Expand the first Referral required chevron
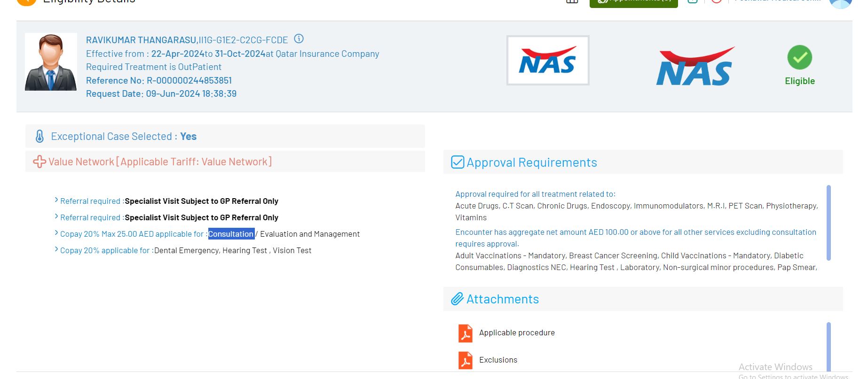 pyautogui.click(x=56, y=201)
